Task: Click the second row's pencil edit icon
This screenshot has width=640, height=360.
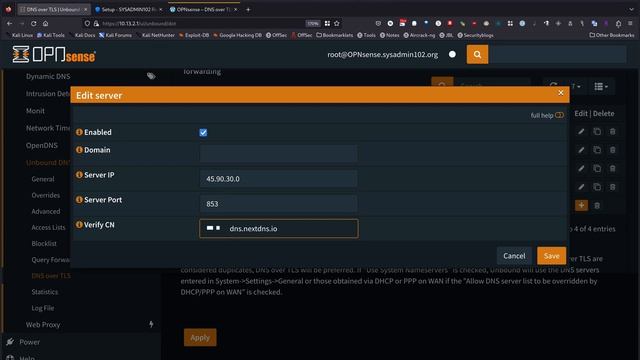Action: point(581,150)
